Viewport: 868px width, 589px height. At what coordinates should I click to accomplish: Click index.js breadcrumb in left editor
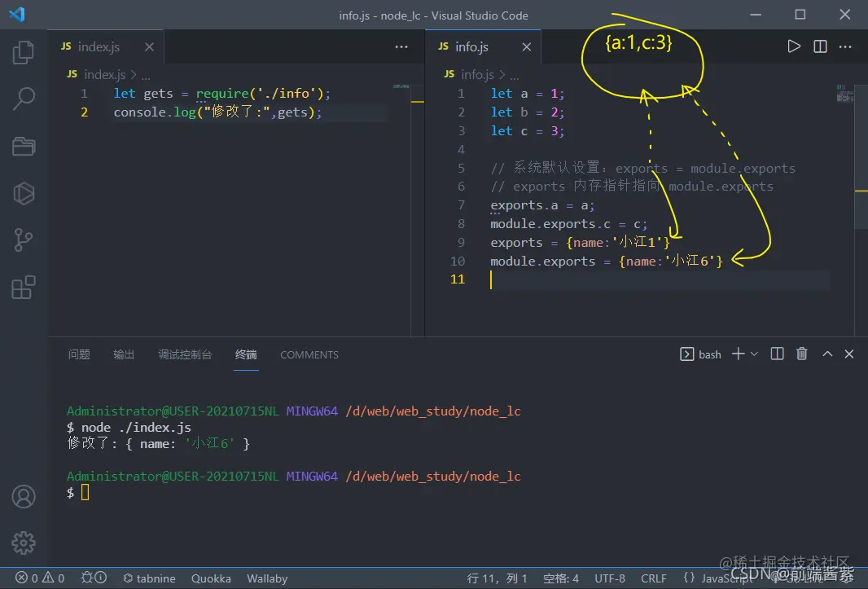(104, 74)
